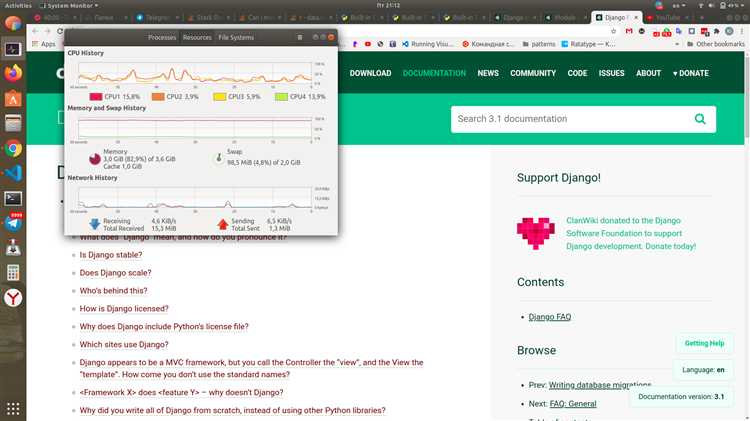Open link Which sites use Django?
The height and width of the screenshot is (421, 750).
pyautogui.click(x=124, y=344)
